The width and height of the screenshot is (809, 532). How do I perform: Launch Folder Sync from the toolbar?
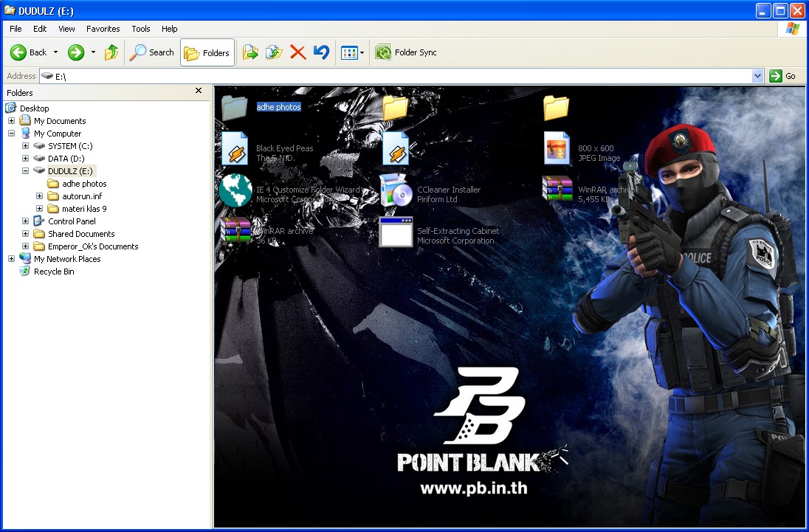pos(405,52)
